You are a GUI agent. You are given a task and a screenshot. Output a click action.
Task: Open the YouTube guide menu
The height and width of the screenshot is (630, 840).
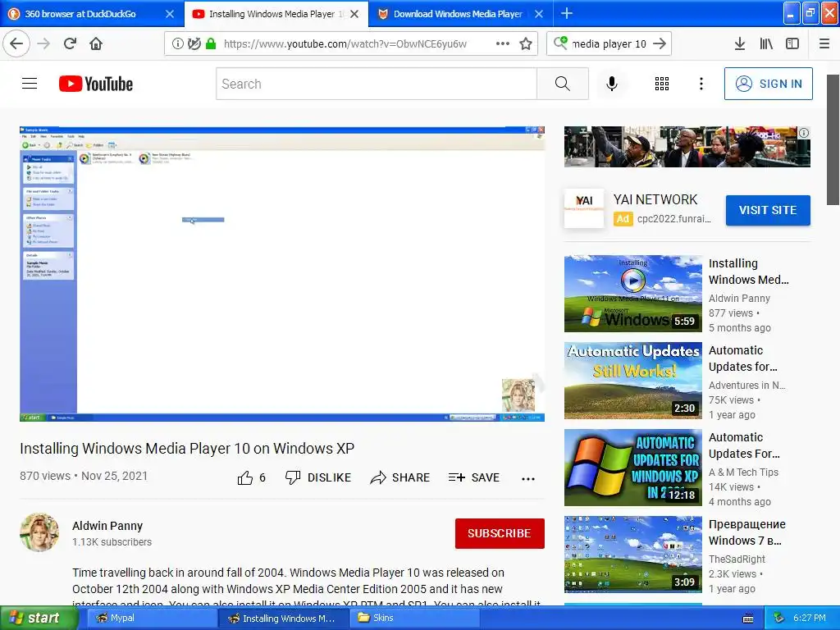point(30,84)
